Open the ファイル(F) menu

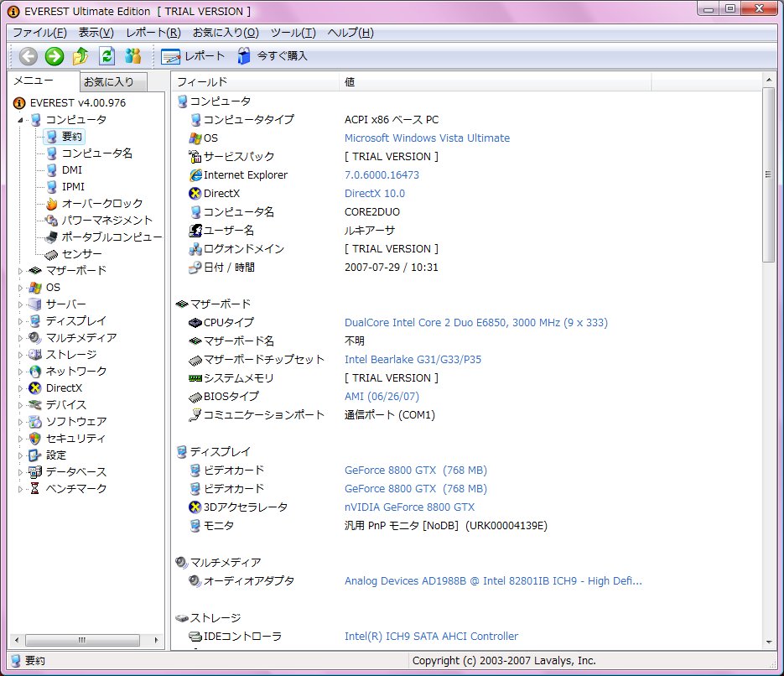(x=39, y=33)
